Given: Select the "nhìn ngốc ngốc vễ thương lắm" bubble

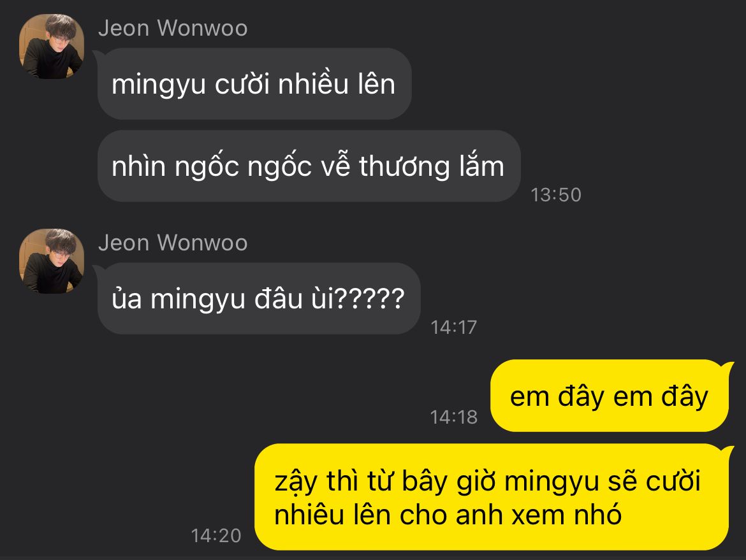Looking at the screenshot, I should click(309, 166).
